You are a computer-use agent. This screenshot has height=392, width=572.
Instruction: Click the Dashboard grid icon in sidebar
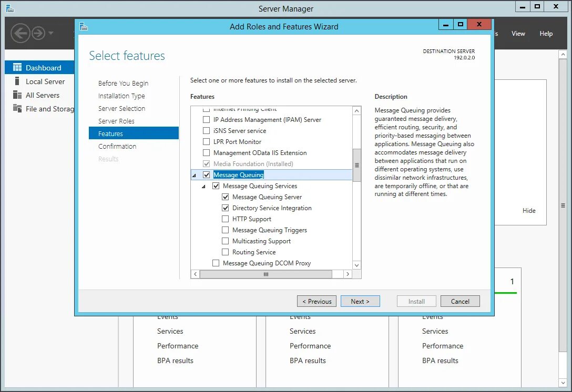pyautogui.click(x=17, y=67)
